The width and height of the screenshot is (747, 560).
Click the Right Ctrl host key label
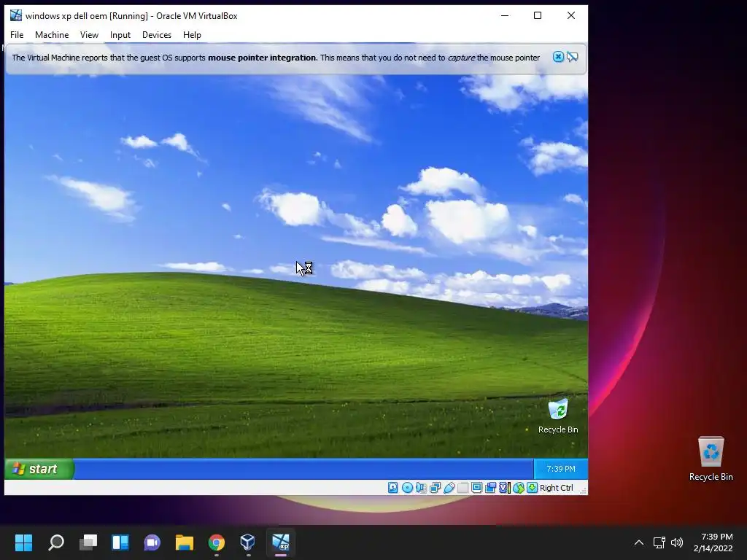[x=557, y=488]
